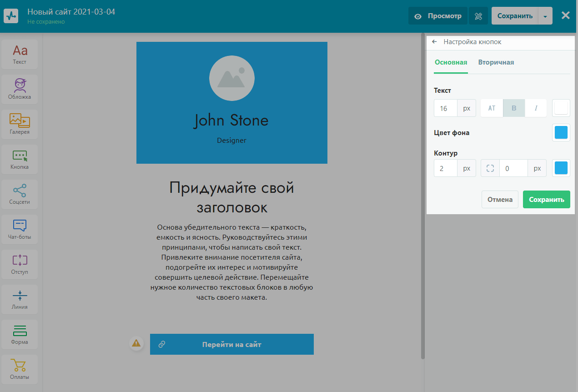Open the Цвет фона color swatch
Screen dimensions: 578x392
[561, 133]
